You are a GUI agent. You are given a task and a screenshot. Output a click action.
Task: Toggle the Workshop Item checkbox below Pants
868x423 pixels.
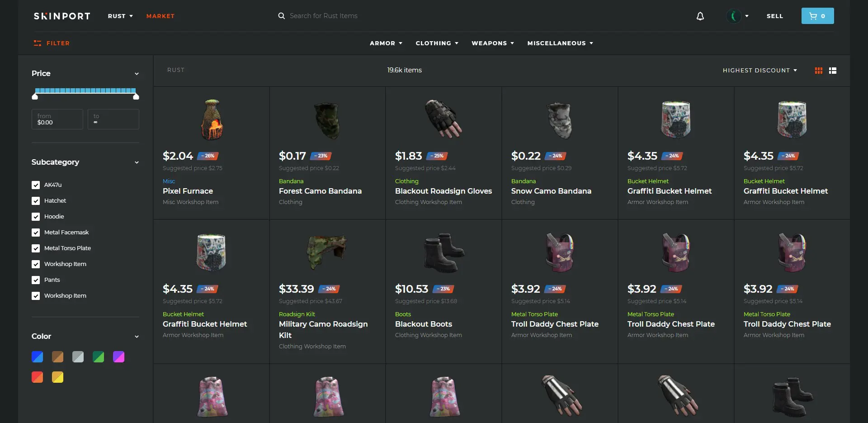pos(36,296)
